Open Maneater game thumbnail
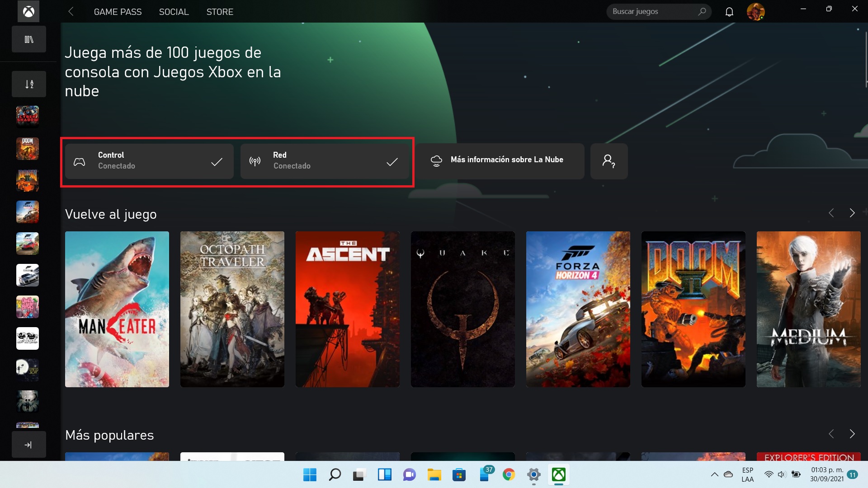Viewport: 868px width, 488px height. (117, 309)
